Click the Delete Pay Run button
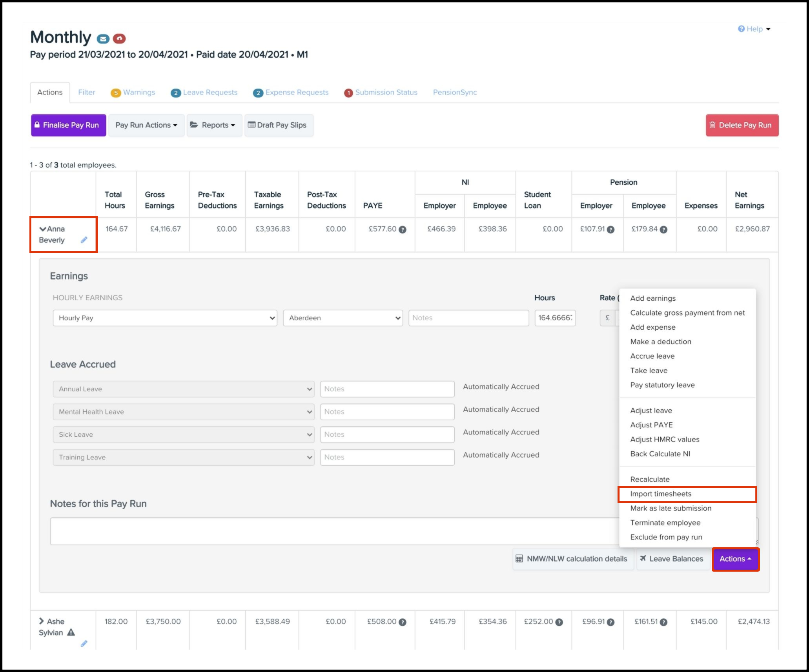Image resolution: width=809 pixels, height=672 pixels. [742, 125]
